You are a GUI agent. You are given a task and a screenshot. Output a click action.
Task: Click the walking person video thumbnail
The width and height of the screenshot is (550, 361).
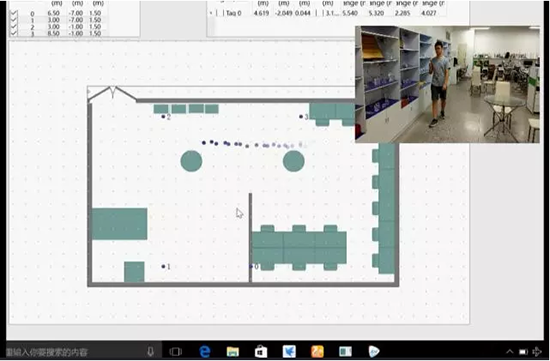448,84
